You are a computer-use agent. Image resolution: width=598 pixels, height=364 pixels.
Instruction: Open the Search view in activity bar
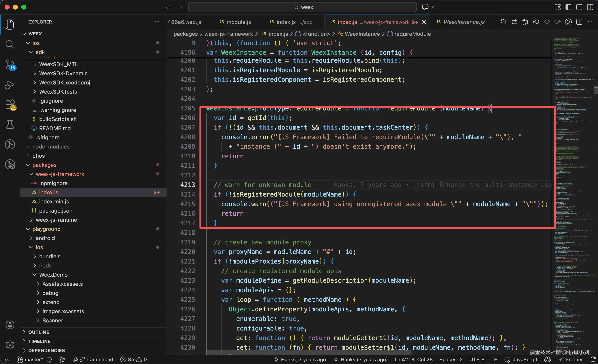[10, 44]
